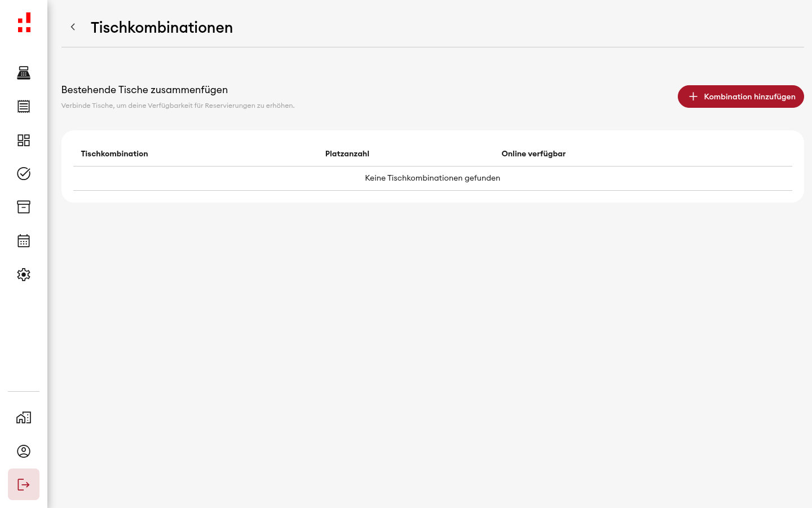Click the 'Bestehende Tische zusammenfügen' heading
The image size is (812, 508).
pos(144,90)
